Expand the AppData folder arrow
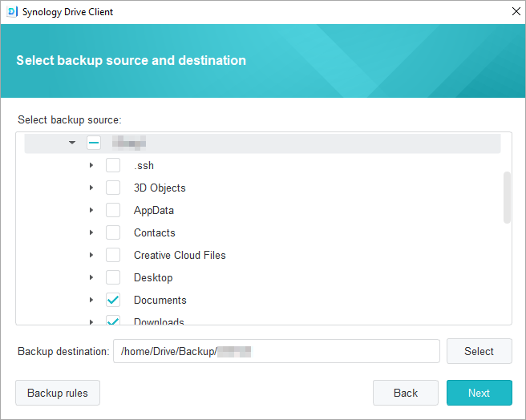 click(91, 211)
